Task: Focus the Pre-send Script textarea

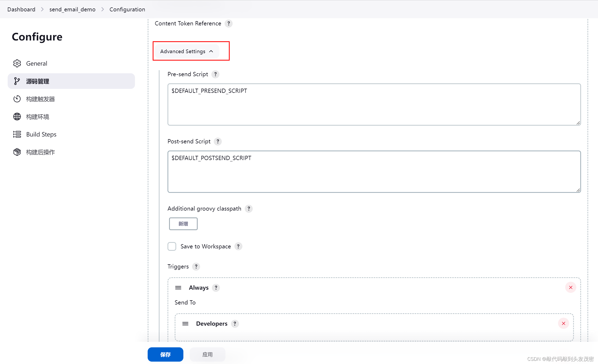Action: coord(374,104)
